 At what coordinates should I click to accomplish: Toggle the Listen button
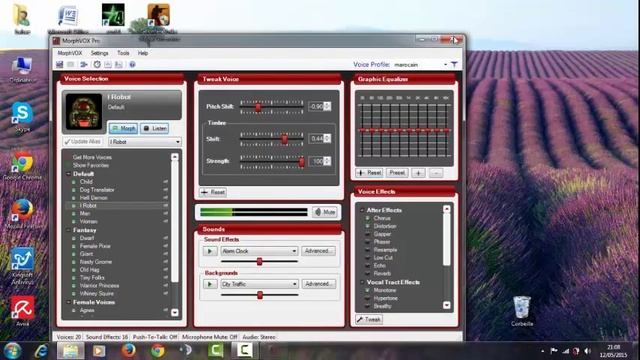[x=155, y=128]
